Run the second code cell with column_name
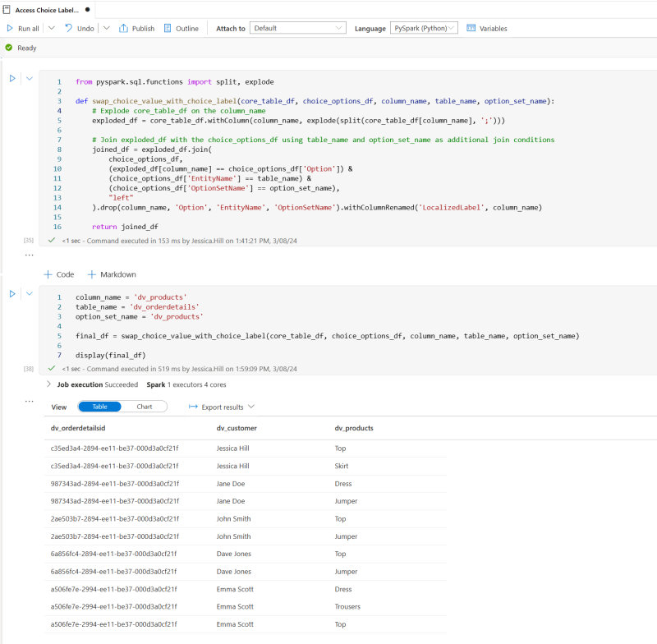657x644 pixels. pyautogui.click(x=12, y=294)
